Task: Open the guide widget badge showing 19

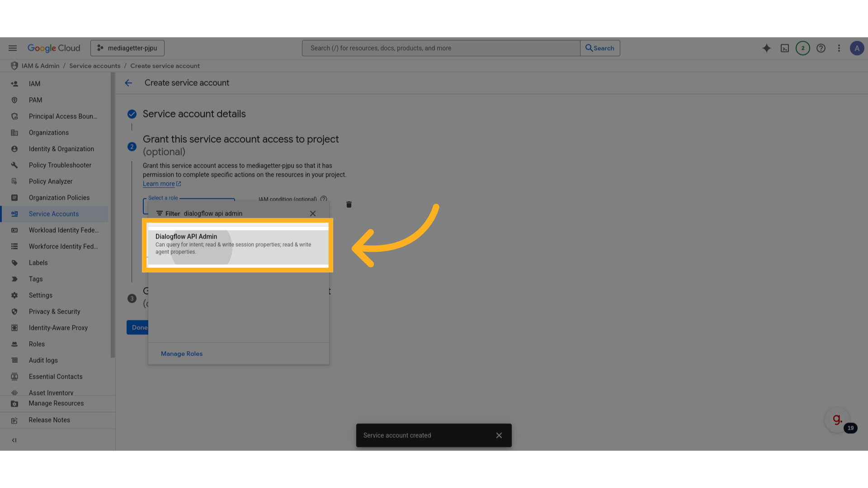Action: pyautogui.click(x=850, y=428)
